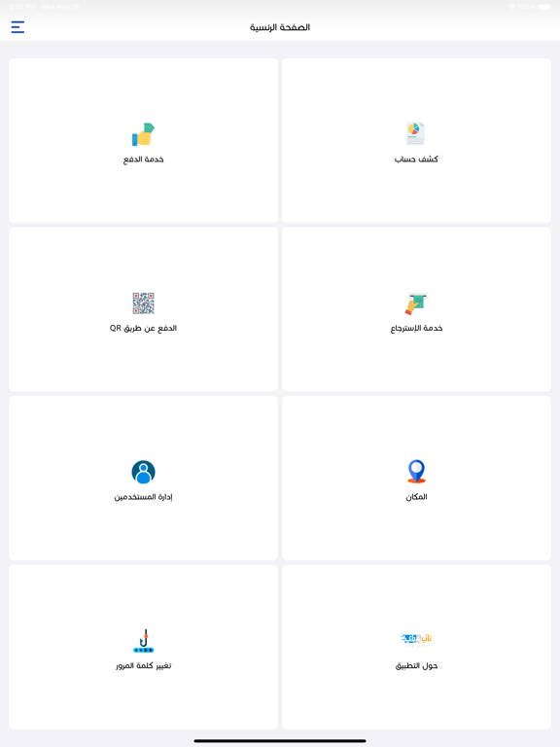Image resolution: width=560 pixels, height=747 pixels.
Task: Open the كشف حساب label
Action: pyautogui.click(x=416, y=160)
